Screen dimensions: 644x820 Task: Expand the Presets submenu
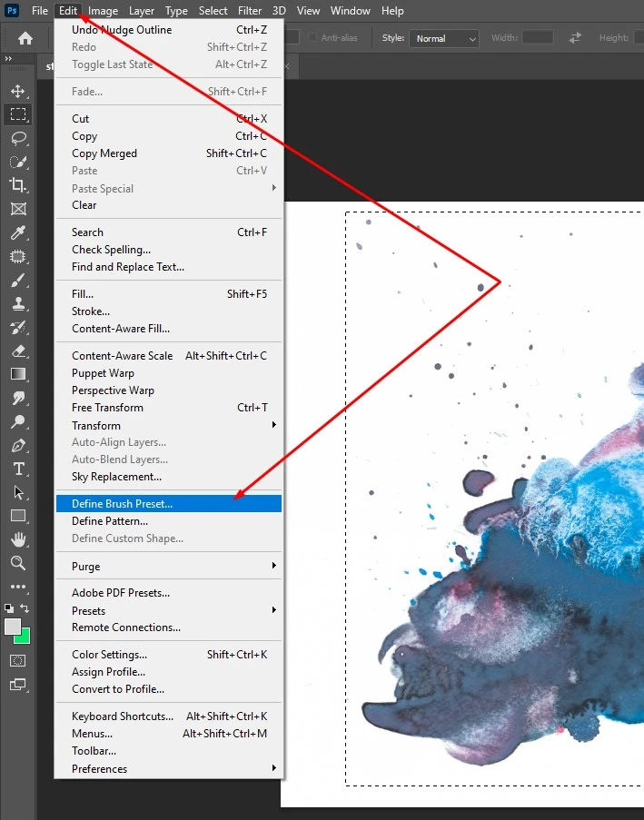(x=169, y=611)
